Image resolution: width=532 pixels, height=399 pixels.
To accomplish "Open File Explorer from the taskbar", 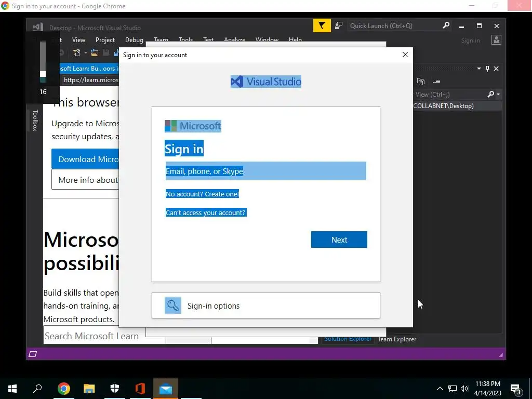I will tap(89, 389).
